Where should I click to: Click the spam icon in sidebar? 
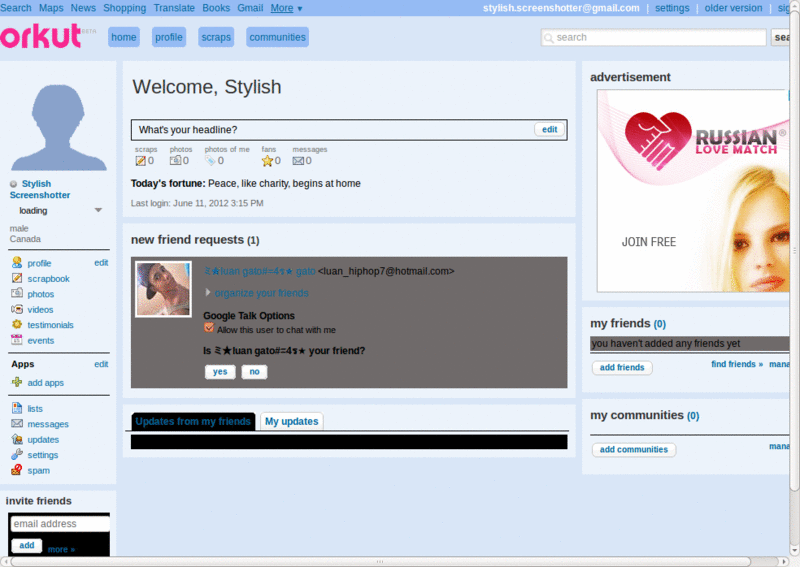click(x=17, y=470)
